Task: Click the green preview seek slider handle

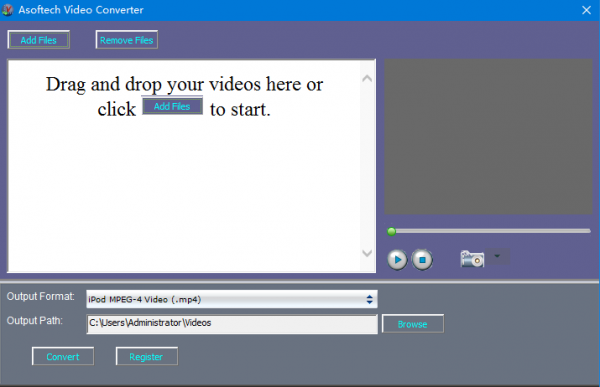Action: (391, 231)
